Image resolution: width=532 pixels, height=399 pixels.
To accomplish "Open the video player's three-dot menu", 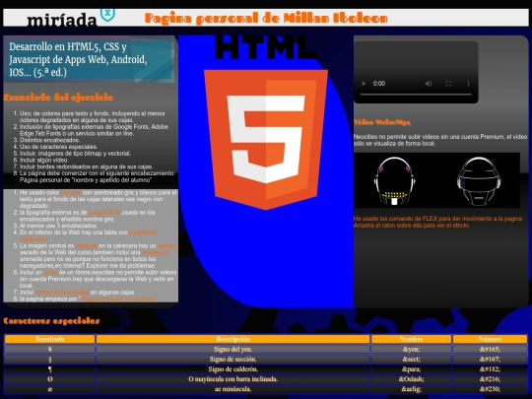I will (468, 84).
